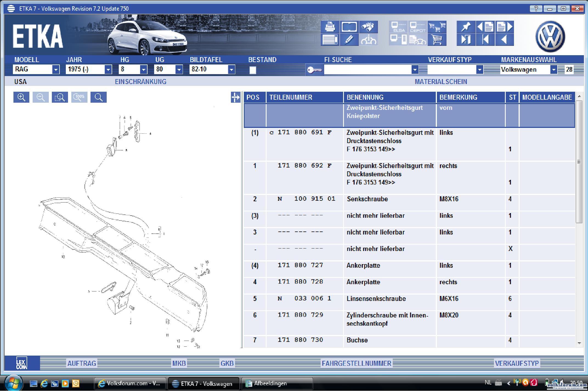Screen dimensions: 588x391
Task: Select the Senkschraube row
Action: [x=409, y=203]
